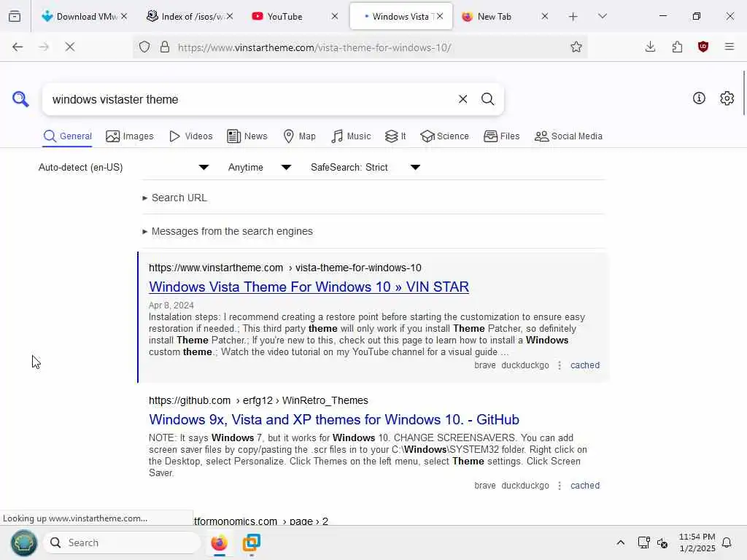Select the General search category
The height and width of the screenshot is (560, 747).
[67, 136]
